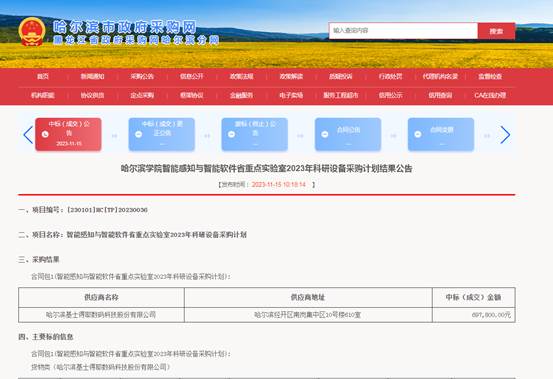This screenshot has height=379, width=553.
Task: Select the 合同变更 stage card
Action: [x=441, y=134]
